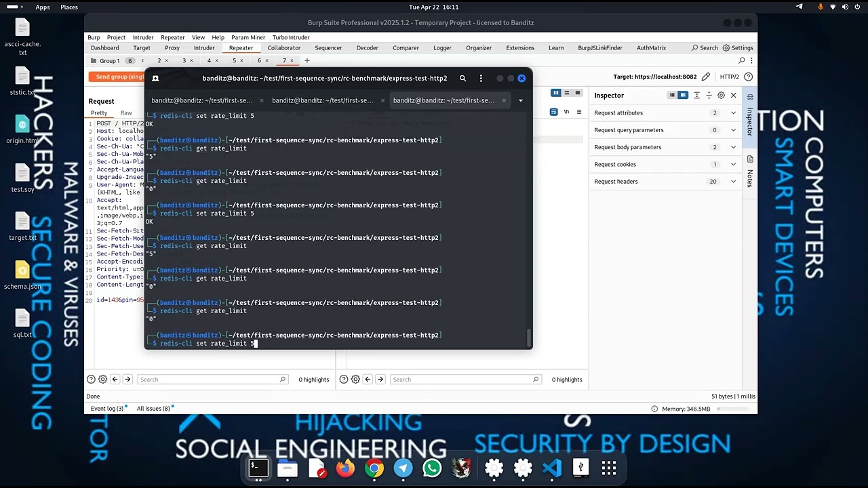
Task: Open All issues (8)
Action: (153, 409)
